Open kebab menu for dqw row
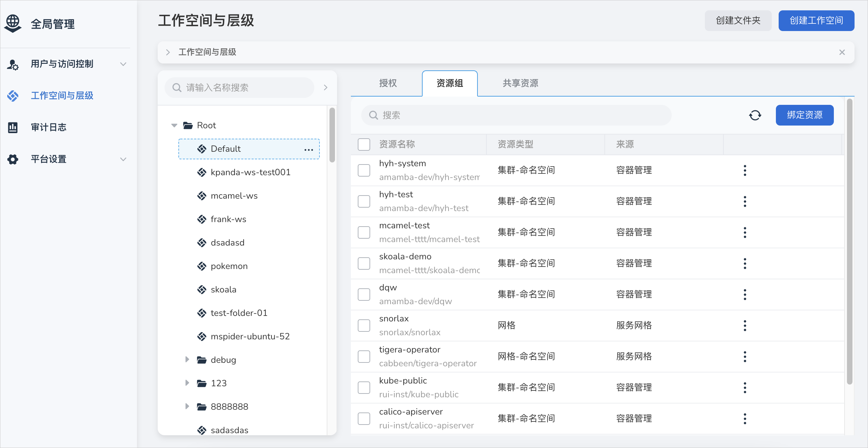 pyautogui.click(x=745, y=295)
